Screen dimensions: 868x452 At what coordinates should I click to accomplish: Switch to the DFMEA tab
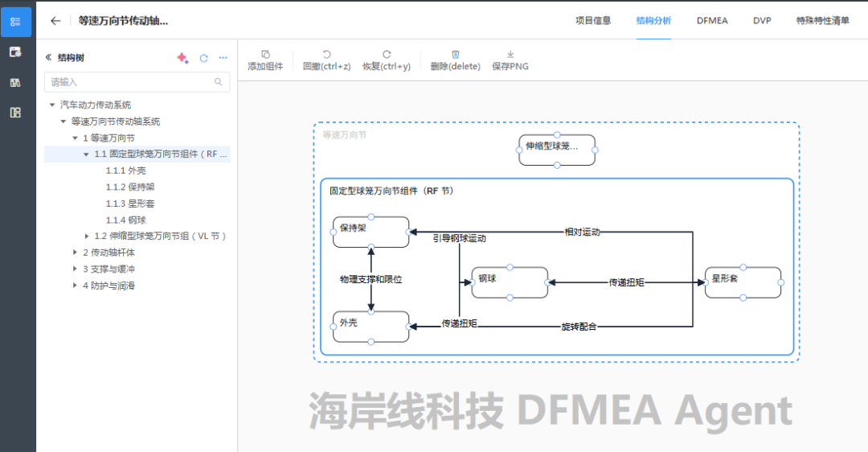[x=712, y=20]
